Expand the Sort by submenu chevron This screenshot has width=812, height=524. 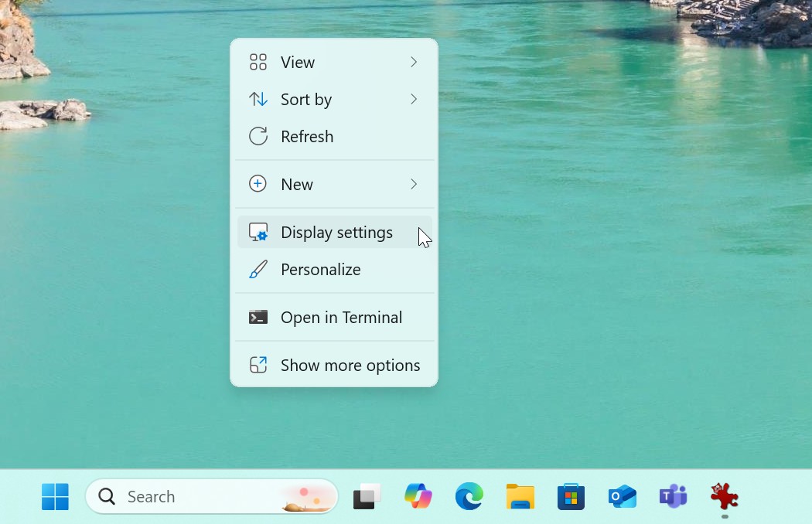(x=414, y=99)
